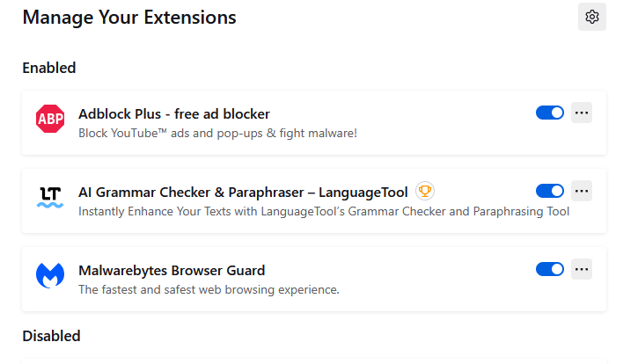The image size is (638, 364).
Task: Turn off the LanguageTool extension switch
Action: (x=549, y=191)
